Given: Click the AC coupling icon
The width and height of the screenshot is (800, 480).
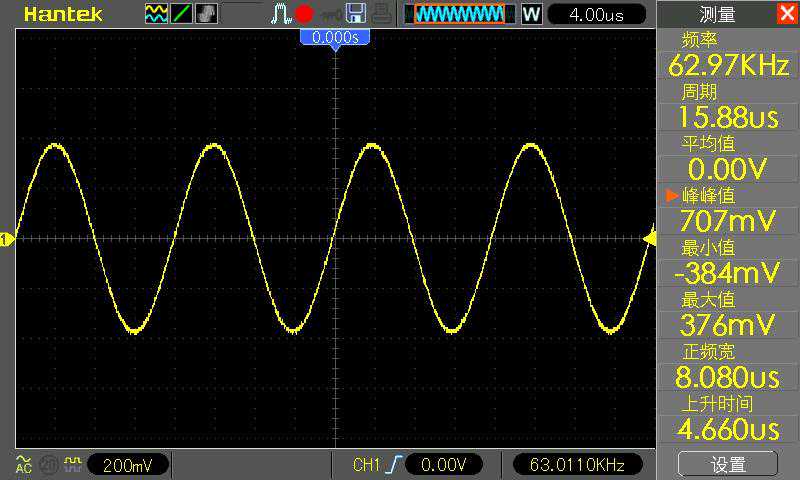Looking at the screenshot, I should coord(22,464).
